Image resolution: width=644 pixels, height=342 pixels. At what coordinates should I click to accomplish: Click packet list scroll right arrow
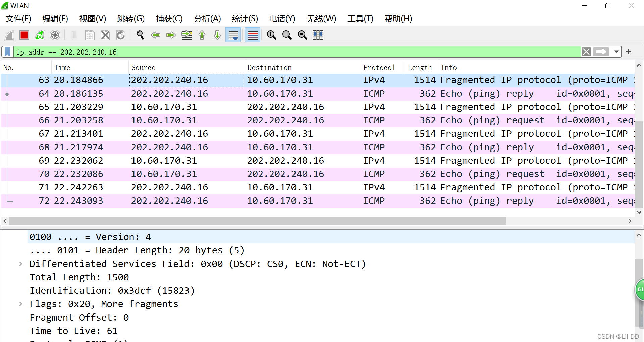(630, 221)
